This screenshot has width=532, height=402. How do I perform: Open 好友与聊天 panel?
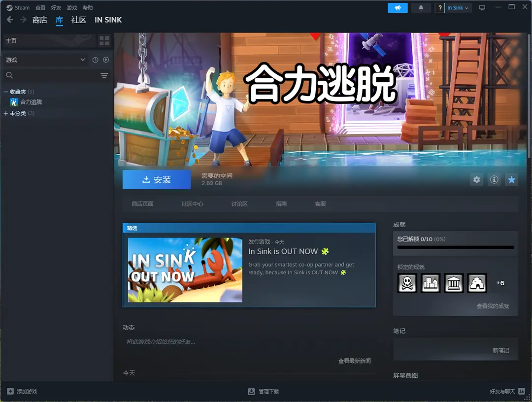(x=502, y=392)
